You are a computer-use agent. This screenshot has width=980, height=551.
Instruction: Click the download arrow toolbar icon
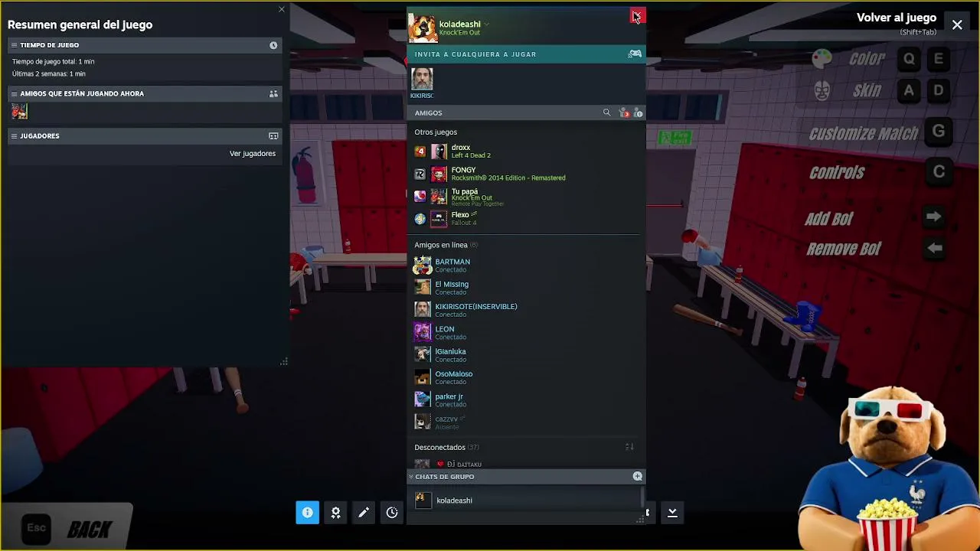click(x=672, y=513)
